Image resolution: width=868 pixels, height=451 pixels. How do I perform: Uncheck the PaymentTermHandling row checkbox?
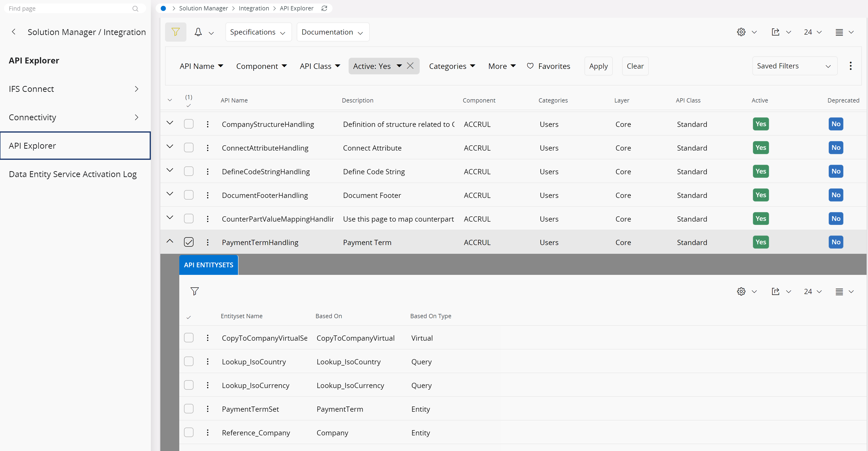(x=189, y=242)
